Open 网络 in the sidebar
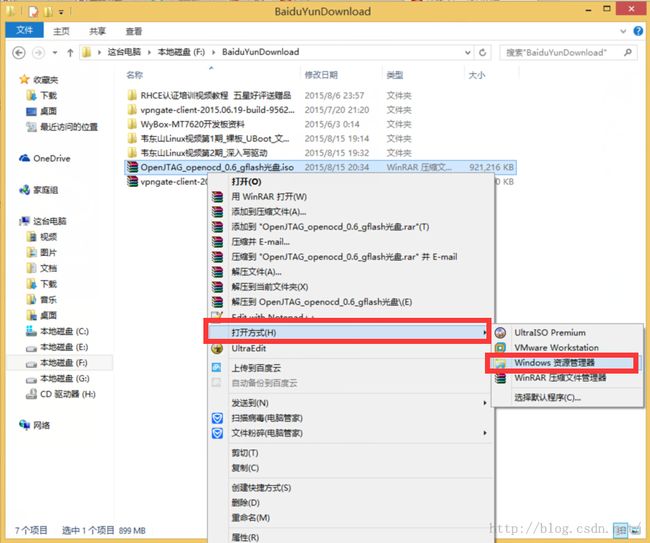650x543 pixels. [x=34, y=425]
